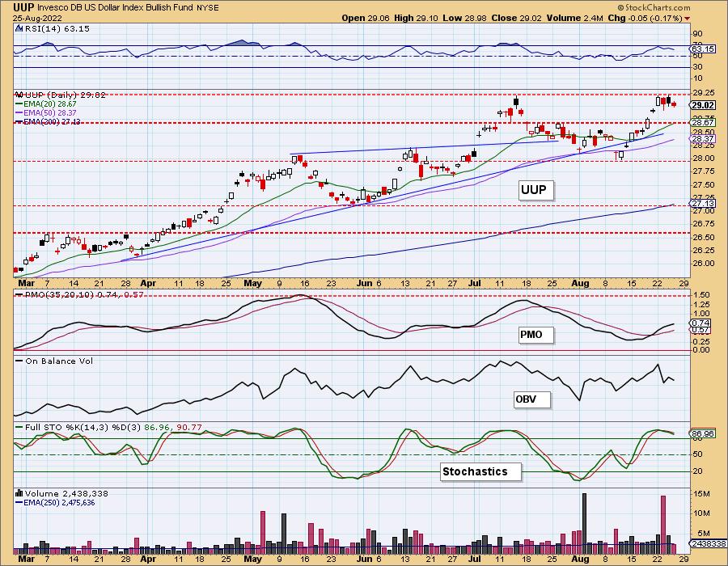728x566 pixels.
Task: Click the 29.02 last price tag on right axis
Action: click(703, 105)
